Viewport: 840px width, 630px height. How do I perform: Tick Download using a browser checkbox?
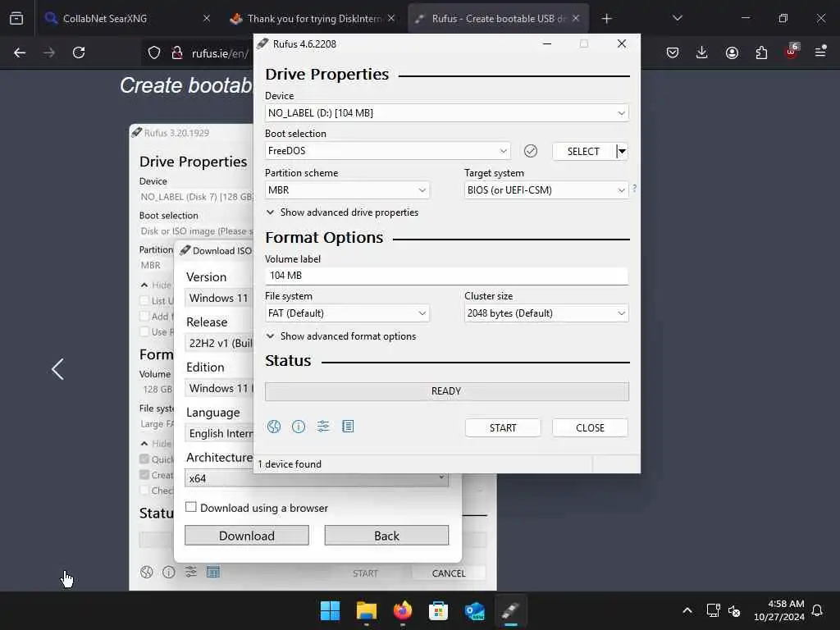[190, 507]
